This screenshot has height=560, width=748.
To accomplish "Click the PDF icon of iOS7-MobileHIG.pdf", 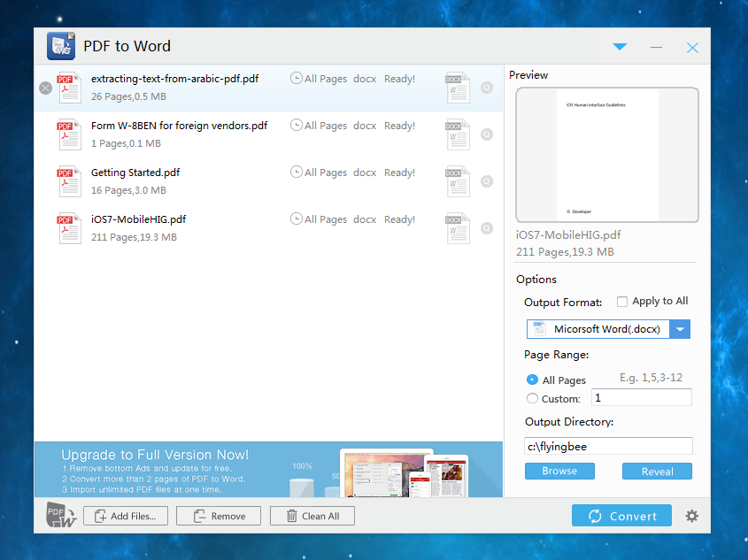I will [x=70, y=228].
